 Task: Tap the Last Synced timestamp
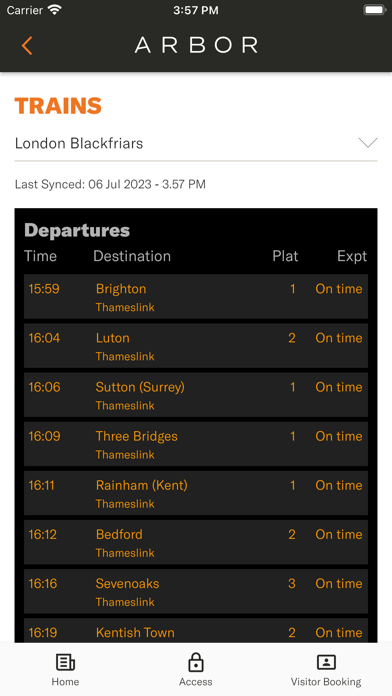coord(110,184)
